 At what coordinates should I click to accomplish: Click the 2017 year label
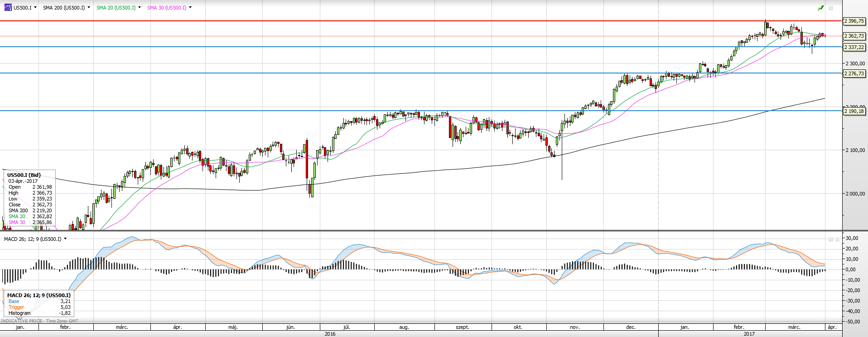749,334
